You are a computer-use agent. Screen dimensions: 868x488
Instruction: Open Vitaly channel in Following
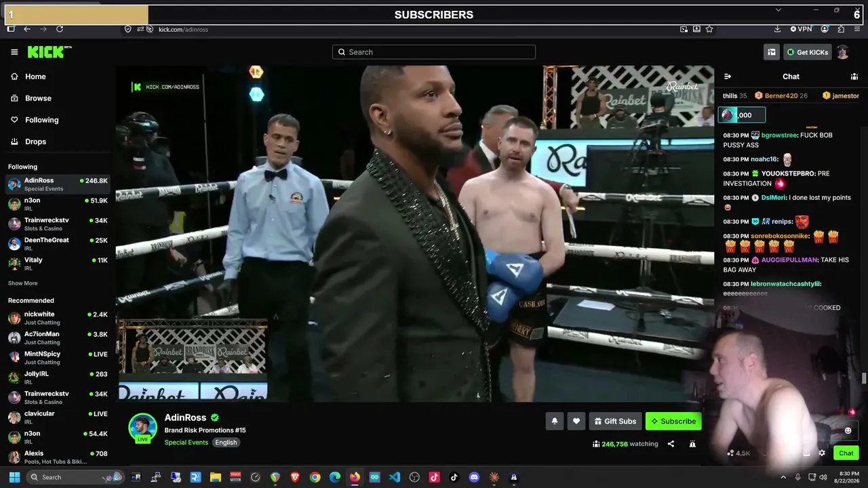click(58, 263)
